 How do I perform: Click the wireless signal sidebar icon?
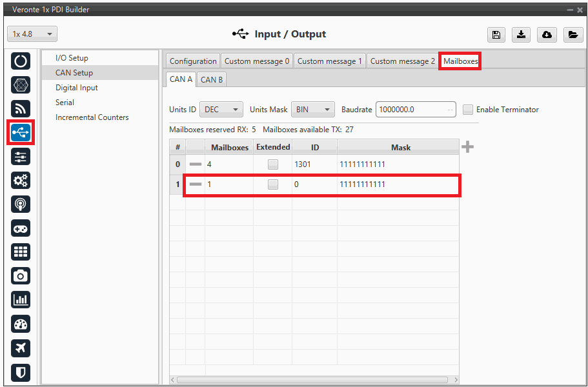tap(21, 109)
